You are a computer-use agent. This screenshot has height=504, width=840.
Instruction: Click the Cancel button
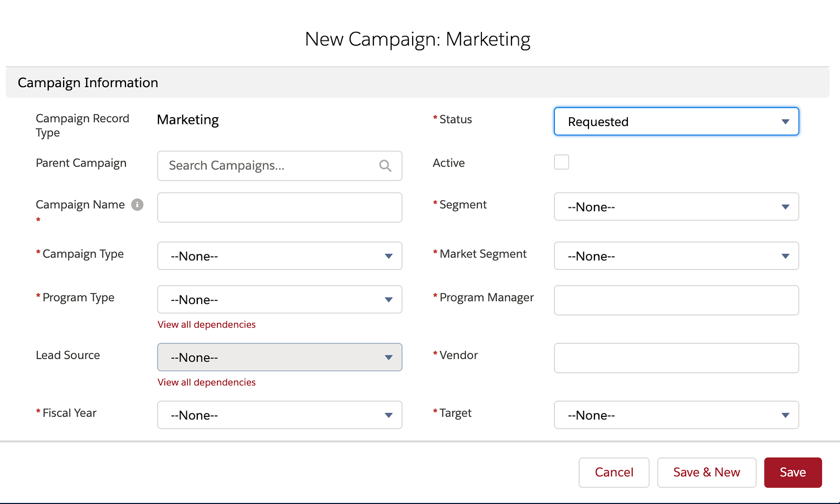[x=614, y=472]
